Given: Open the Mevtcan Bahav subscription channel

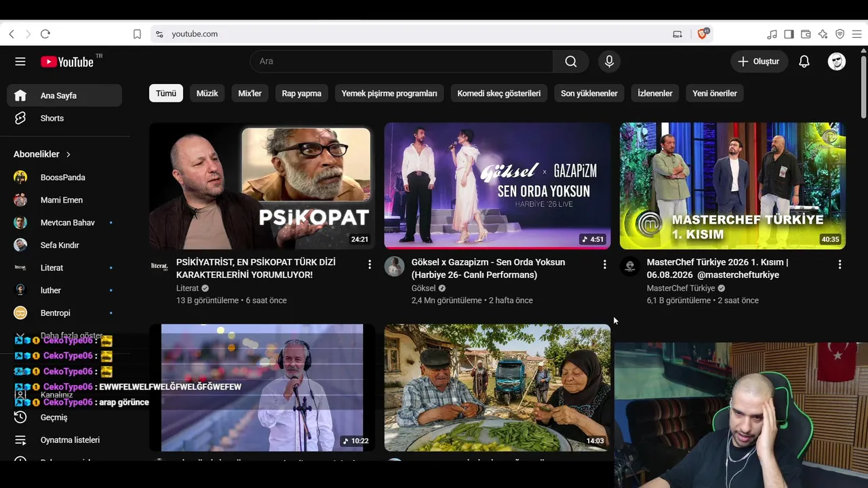Looking at the screenshot, I should (x=64, y=222).
